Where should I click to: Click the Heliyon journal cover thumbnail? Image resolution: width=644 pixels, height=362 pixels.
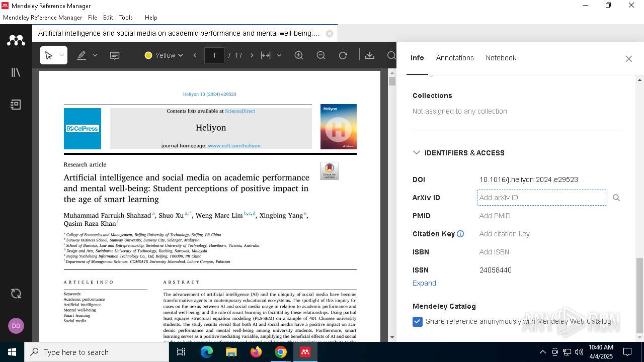pos(339,127)
